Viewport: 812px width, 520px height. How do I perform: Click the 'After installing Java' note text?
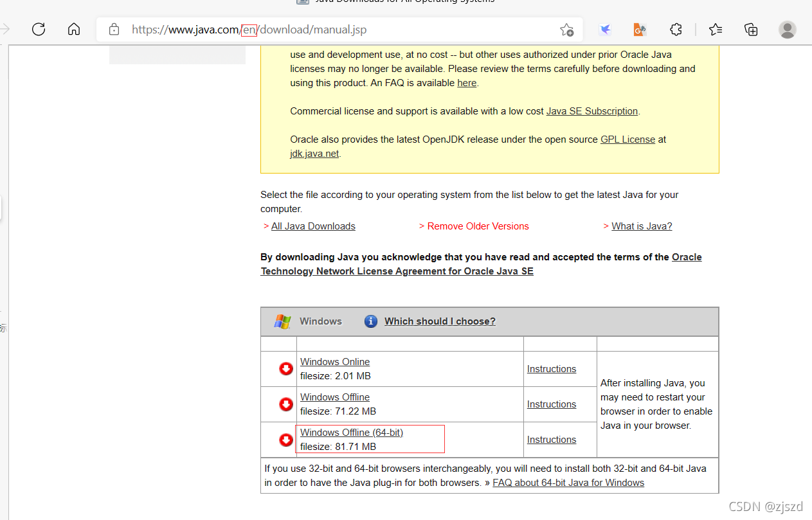coord(656,404)
